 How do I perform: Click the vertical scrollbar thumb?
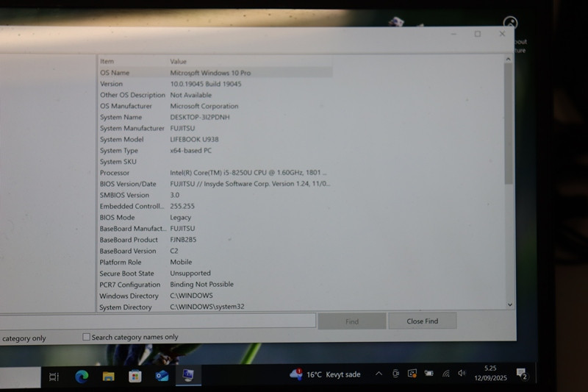pyautogui.click(x=509, y=124)
